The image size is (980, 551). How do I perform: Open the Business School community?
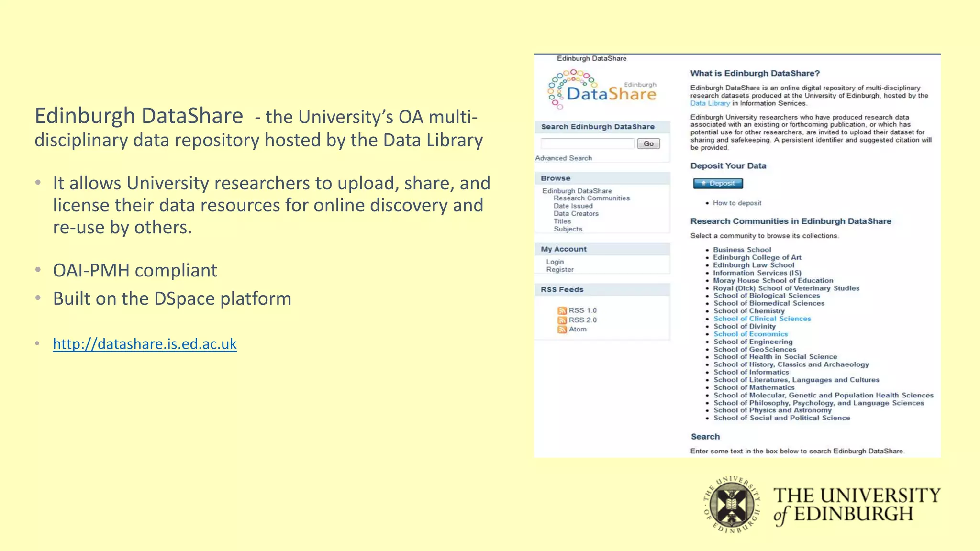click(x=742, y=250)
